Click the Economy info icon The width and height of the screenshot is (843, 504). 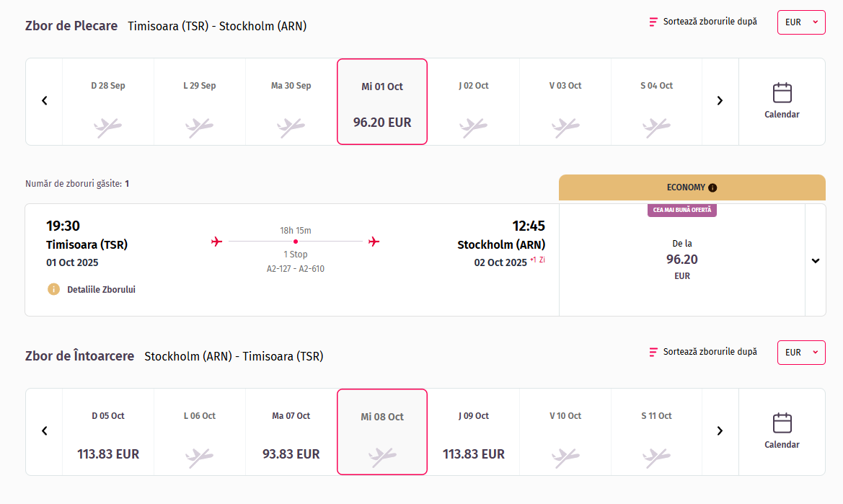(712, 187)
